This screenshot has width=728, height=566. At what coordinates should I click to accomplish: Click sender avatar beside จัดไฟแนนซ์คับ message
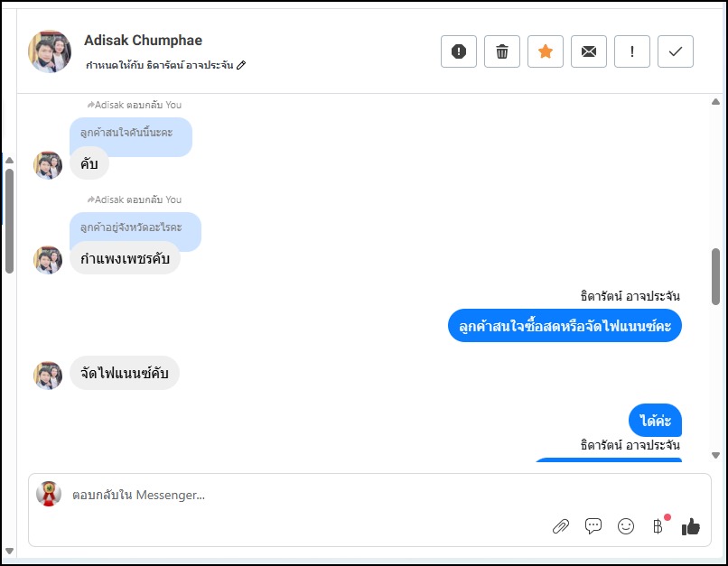(48, 375)
